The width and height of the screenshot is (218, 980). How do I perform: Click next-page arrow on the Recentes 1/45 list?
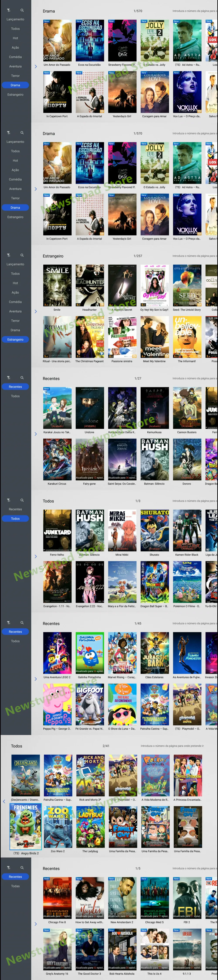click(36, 679)
